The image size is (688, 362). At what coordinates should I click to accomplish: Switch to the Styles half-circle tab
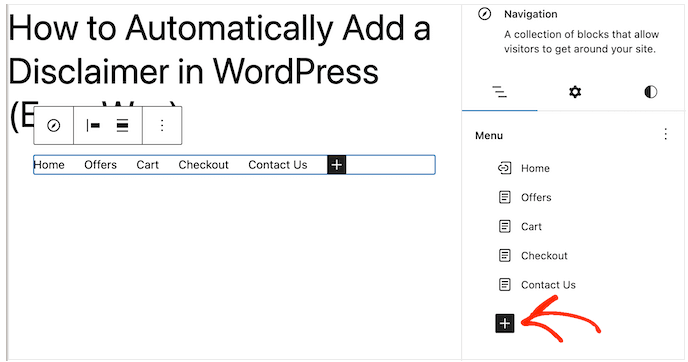coord(650,92)
